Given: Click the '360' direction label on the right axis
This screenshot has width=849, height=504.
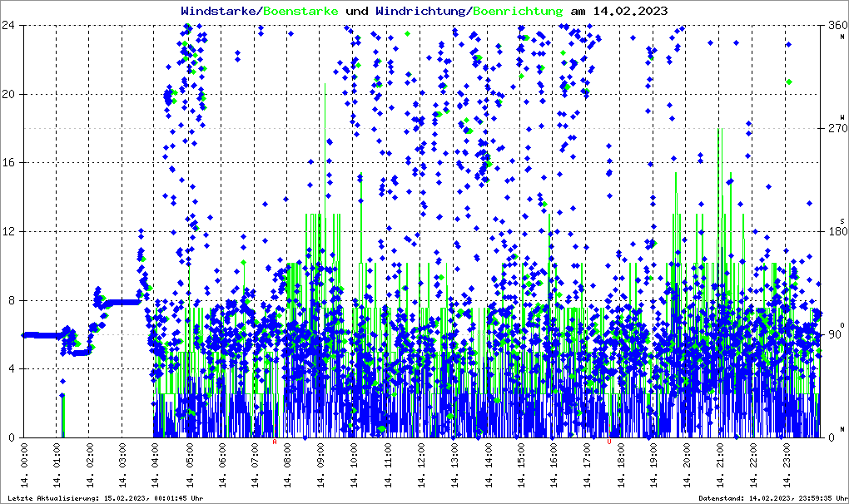Looking at the screenshot, I should pyautogui.click(x=833, y=25).
